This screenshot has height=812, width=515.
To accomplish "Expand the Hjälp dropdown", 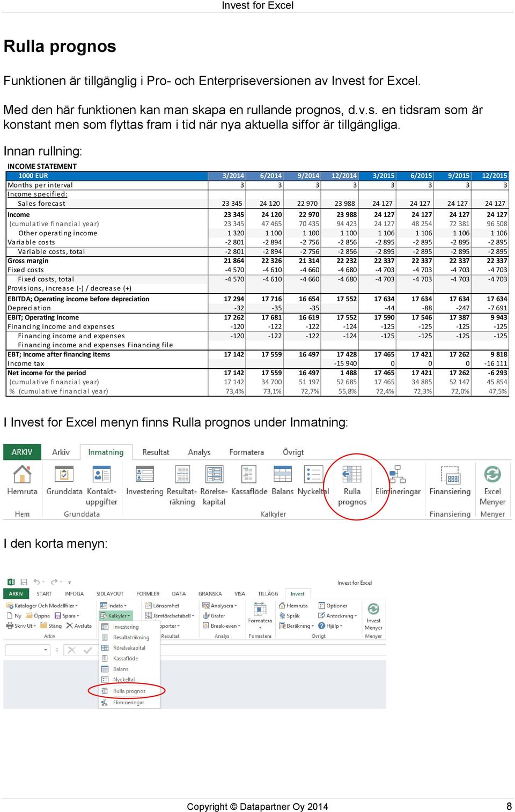I will (330, 626).
